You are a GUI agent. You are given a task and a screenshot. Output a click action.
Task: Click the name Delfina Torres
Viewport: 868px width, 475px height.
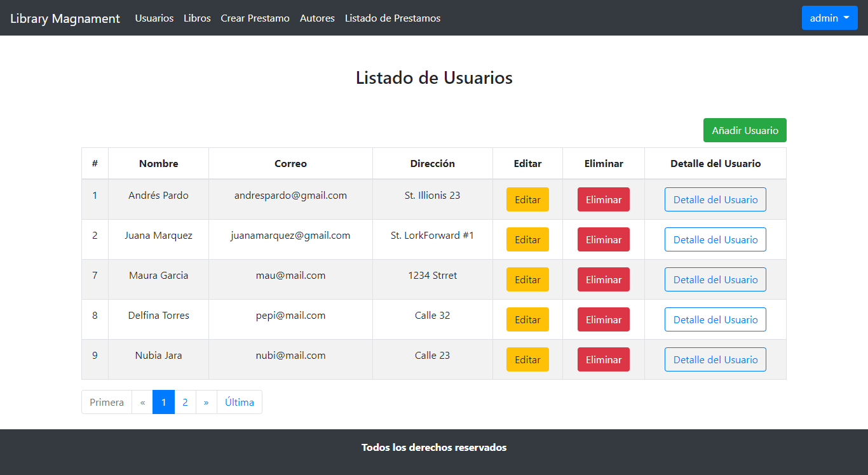[x=158, y=316]
